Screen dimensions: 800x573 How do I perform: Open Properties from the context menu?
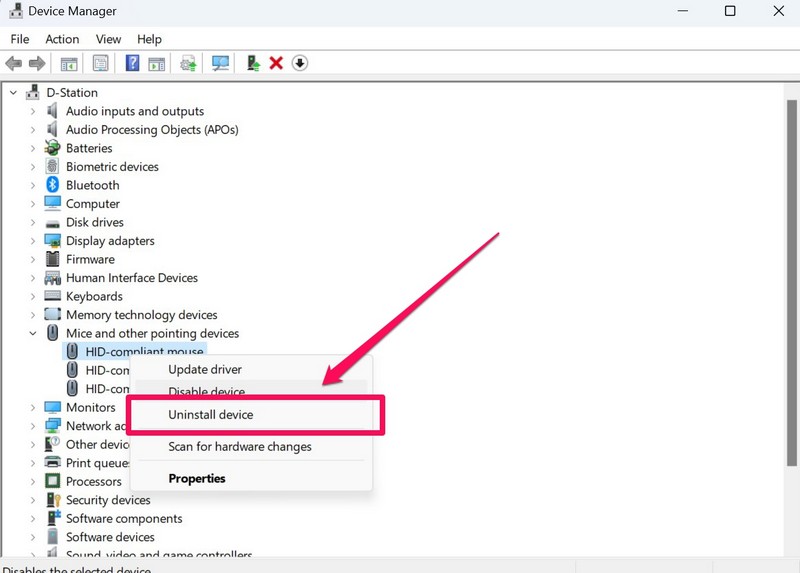[x=197, y=478]
